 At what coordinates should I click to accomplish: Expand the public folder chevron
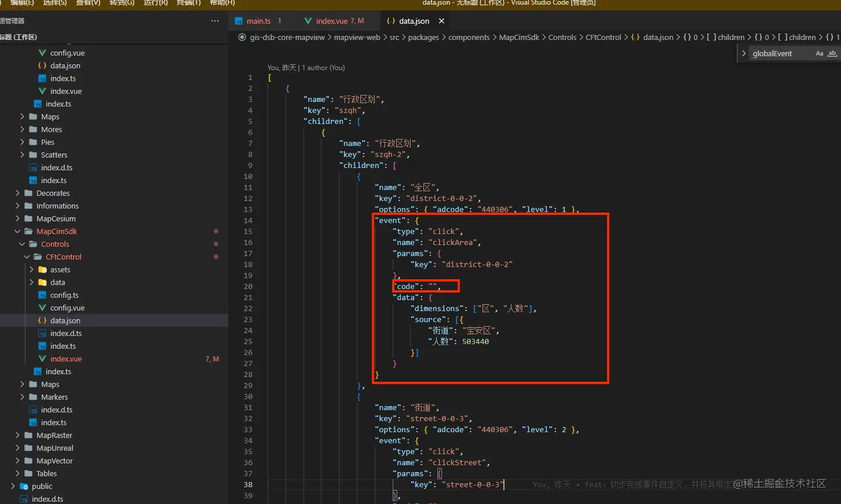(x=13, y=486)
